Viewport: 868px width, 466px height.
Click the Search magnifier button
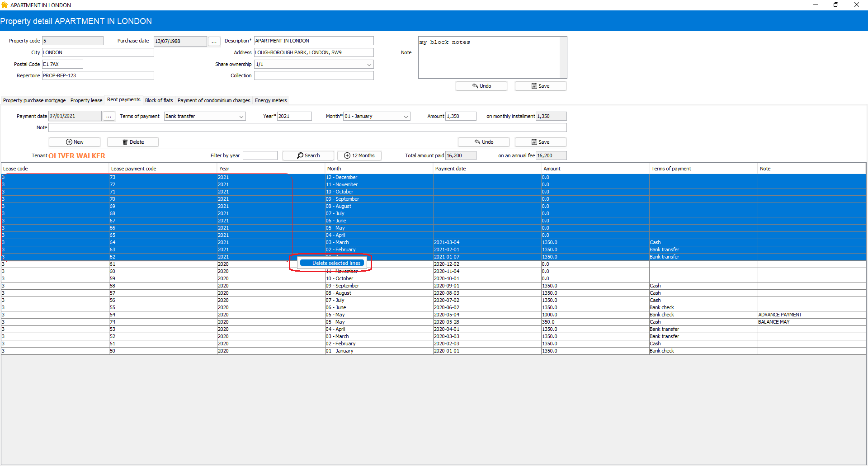(308, 155)
